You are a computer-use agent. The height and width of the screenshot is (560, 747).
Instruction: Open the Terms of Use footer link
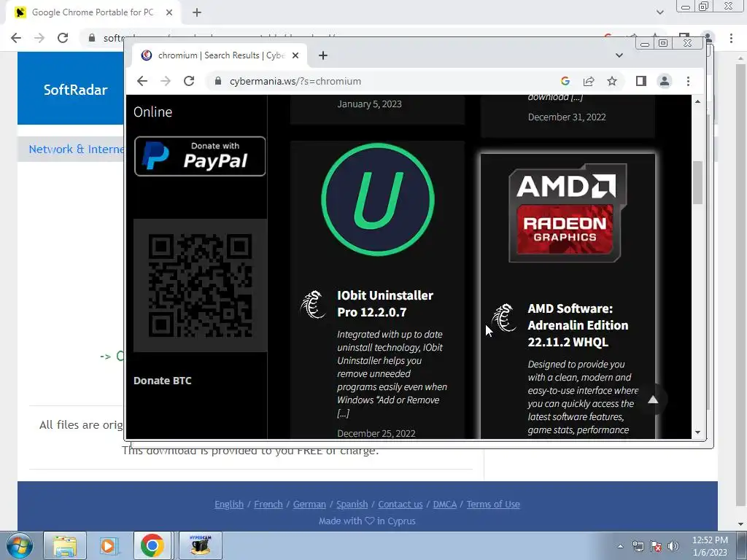[493, 505]
